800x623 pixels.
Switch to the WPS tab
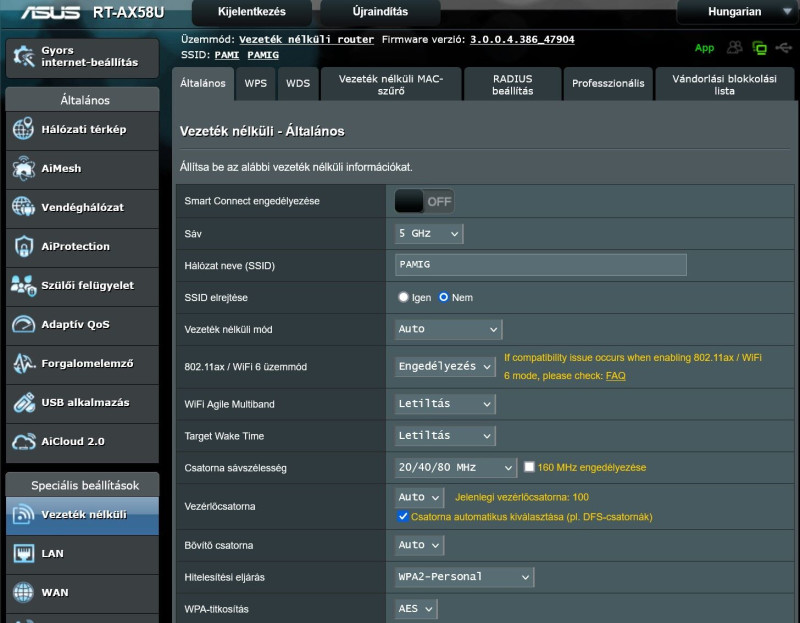[x=256, y=84]
